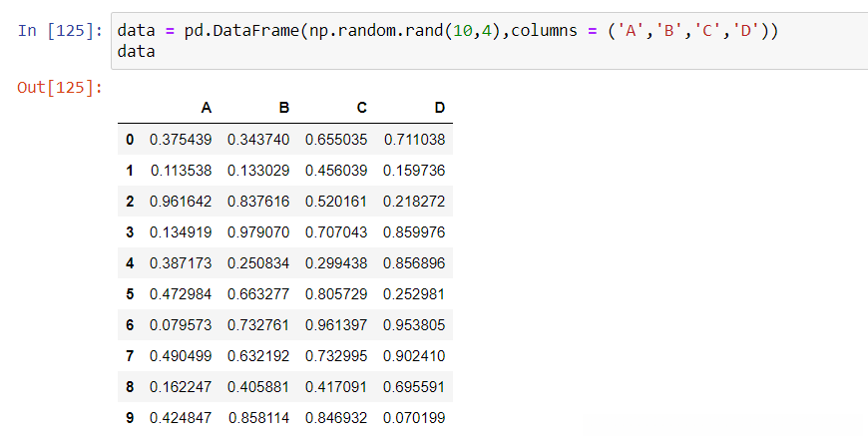This screenshot has width=868, height=445.
Task: Select cell value 0.655035
Action: pyautogui.click(x=336, y=140)
